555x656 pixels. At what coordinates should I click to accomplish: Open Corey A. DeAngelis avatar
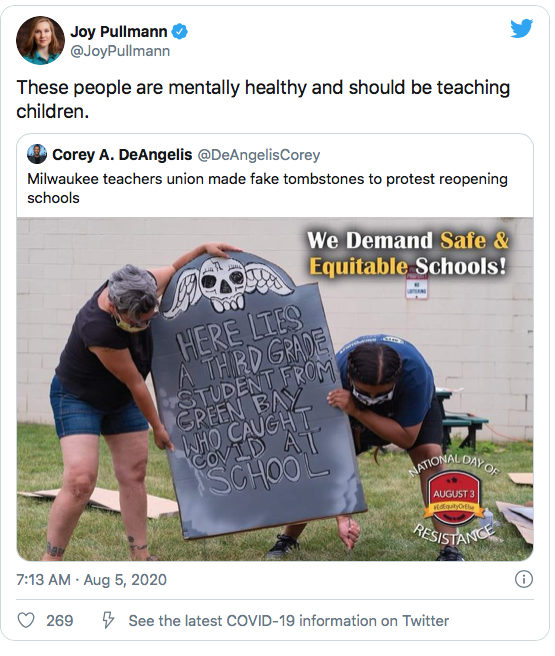click(x=37, y=154)
